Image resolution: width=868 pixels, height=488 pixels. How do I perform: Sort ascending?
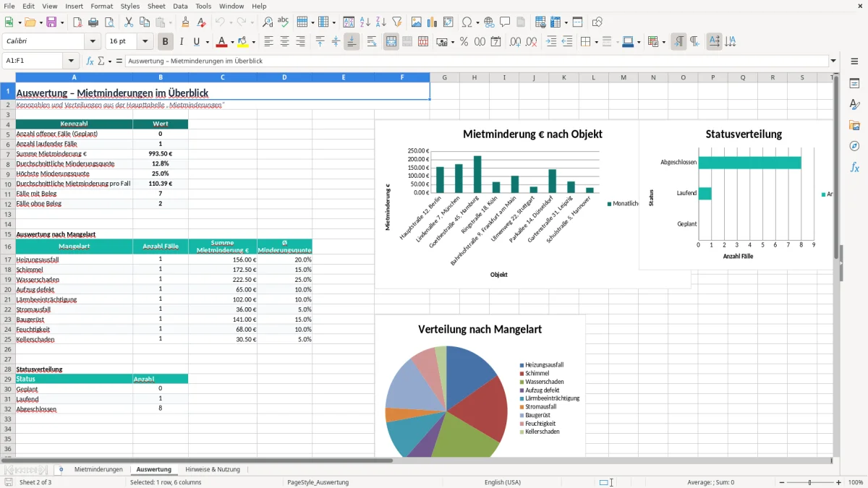click(x=365, y=22)
